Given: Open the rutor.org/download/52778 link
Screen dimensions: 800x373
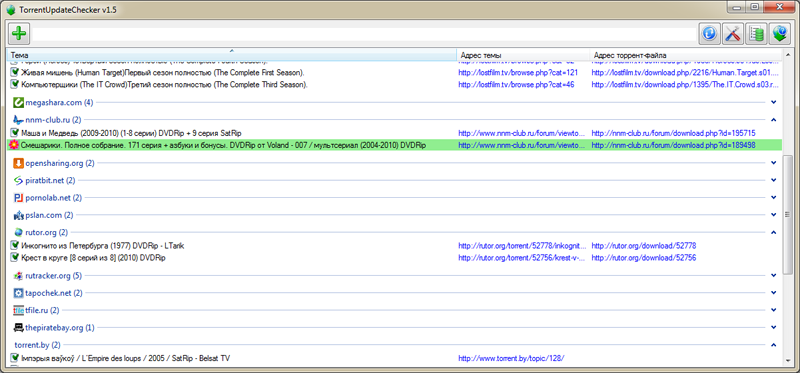Looking at the screenshot, I should pyautogui.click(x=644, y=245).
